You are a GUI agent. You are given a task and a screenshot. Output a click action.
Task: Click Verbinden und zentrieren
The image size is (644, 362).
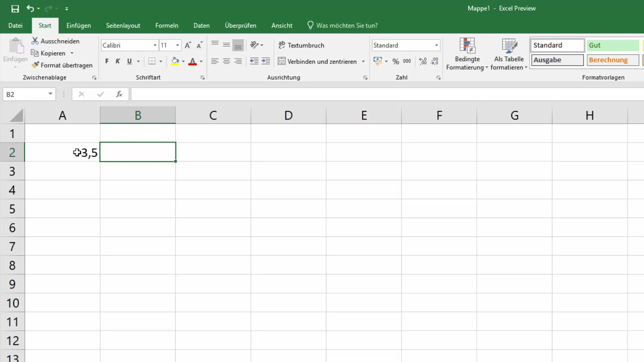pyautogui.click(x=317, y=61)
